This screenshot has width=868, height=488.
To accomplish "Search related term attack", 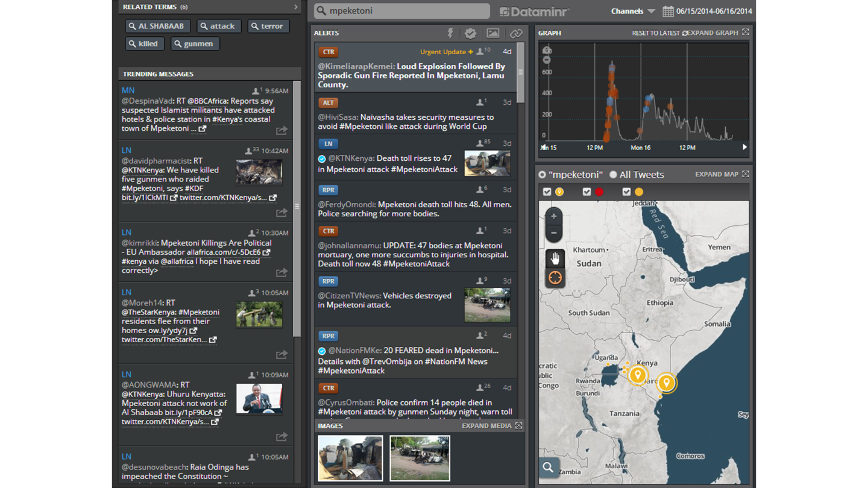I will click(x=219, y=26).
